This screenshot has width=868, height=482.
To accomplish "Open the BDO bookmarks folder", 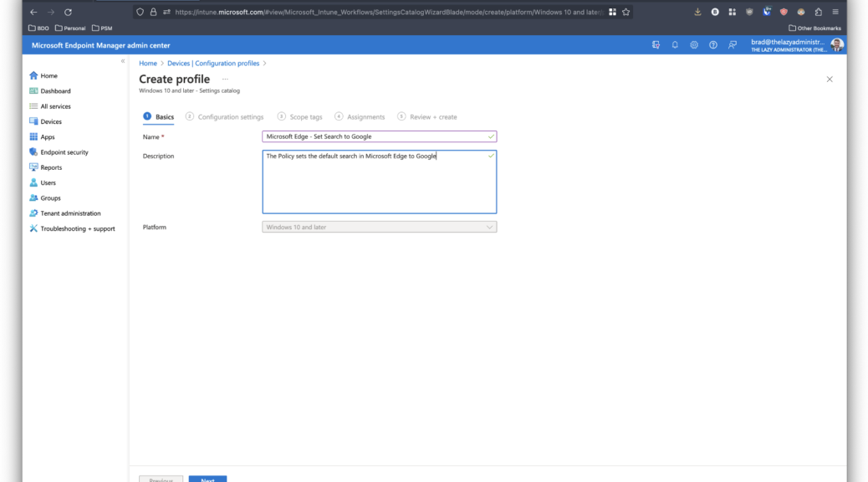I will [38, 28].
